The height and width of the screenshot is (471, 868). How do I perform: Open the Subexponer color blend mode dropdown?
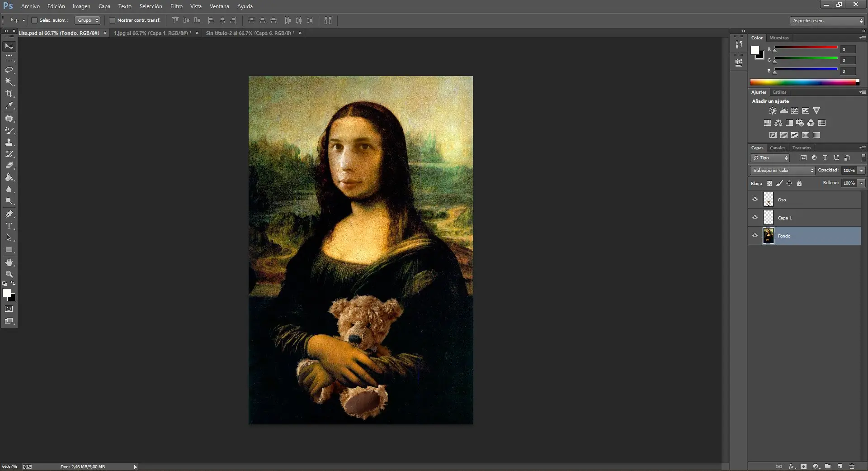coord(783,171)
